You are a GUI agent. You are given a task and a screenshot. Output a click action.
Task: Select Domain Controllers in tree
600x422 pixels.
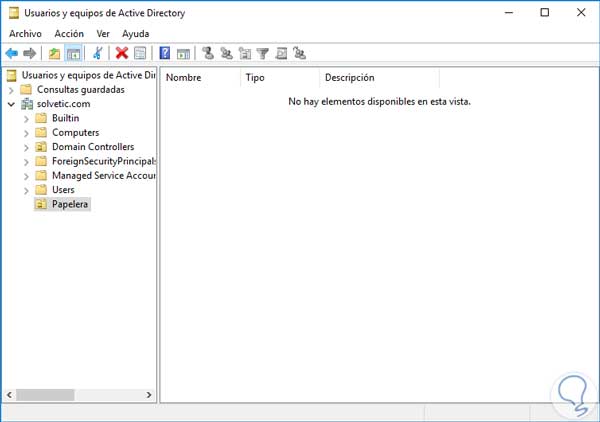[x=93, y=147]
